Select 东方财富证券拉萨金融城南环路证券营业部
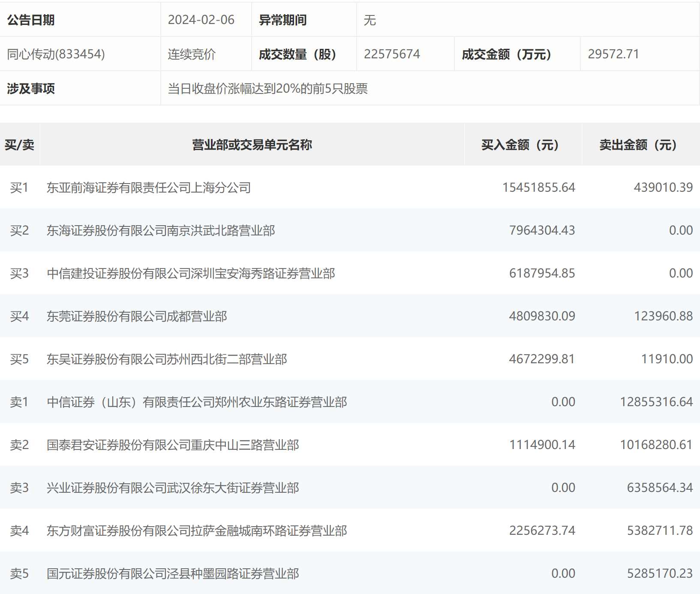The height and width of the screenshot is (594, 700). [x=197, y=531]
